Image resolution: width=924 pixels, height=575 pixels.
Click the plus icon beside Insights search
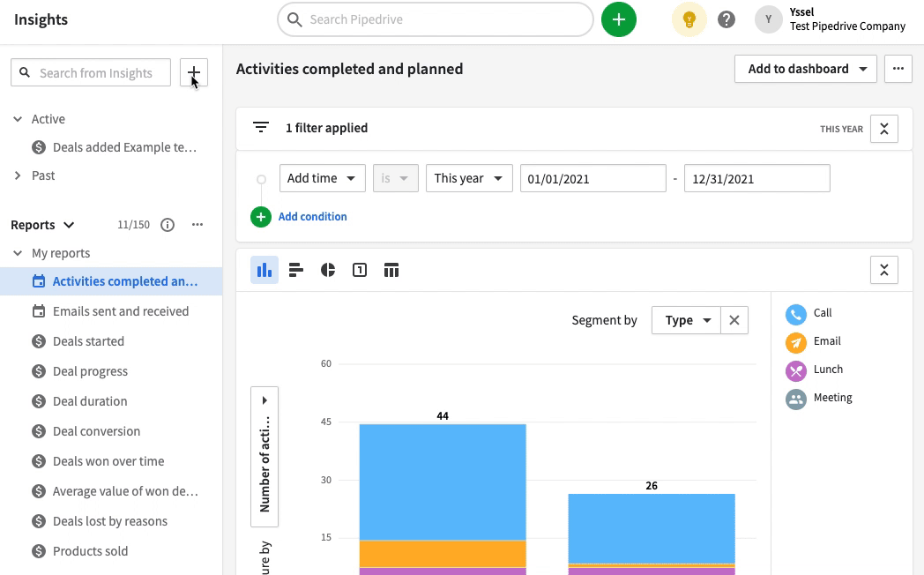(193, 72)
